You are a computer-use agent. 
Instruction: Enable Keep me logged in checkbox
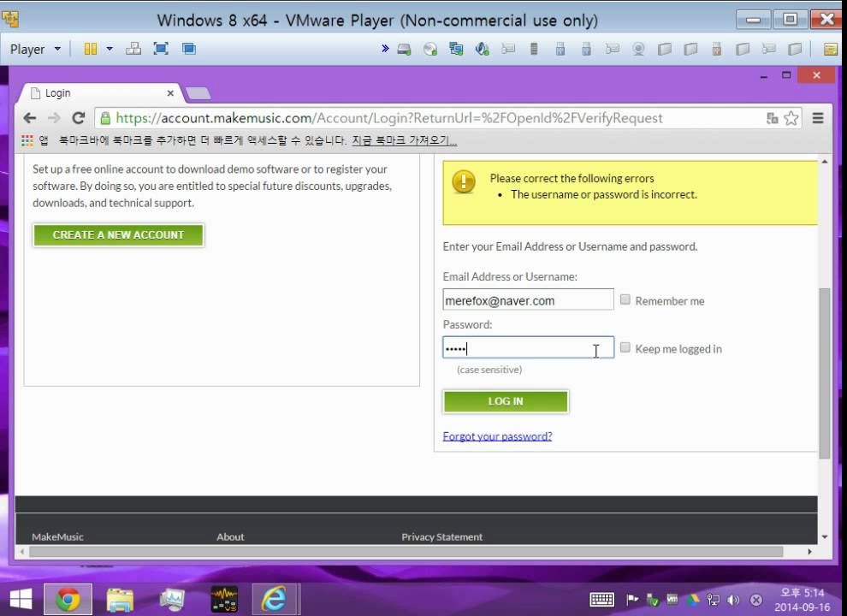[x=625, y=347]
